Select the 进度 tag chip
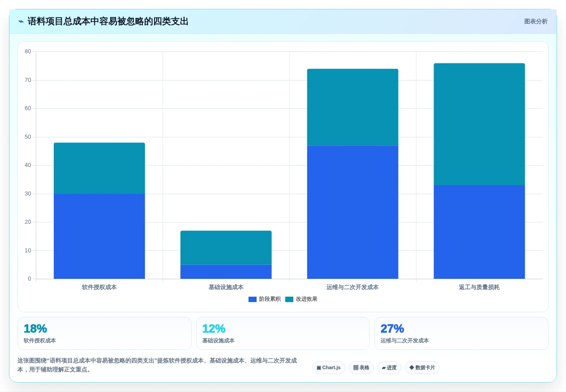The width and height of the screenshot is (566, 392). click(x=389, y=368)
